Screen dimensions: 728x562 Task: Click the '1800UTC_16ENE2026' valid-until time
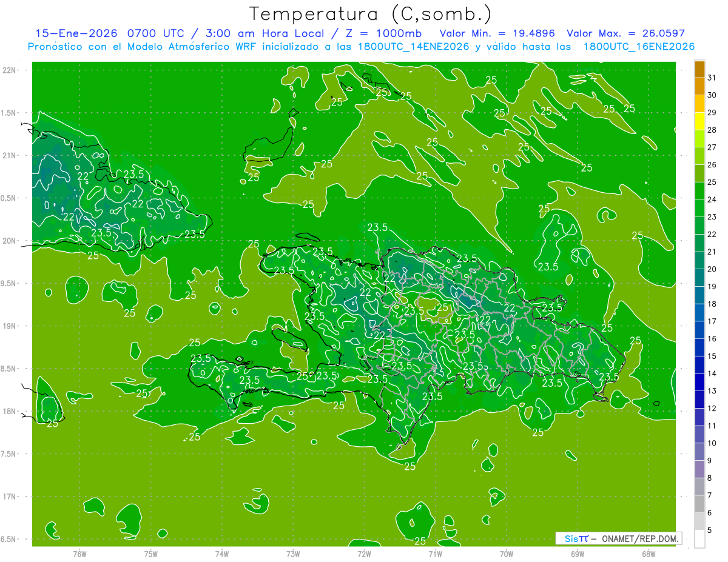(639, 47)
